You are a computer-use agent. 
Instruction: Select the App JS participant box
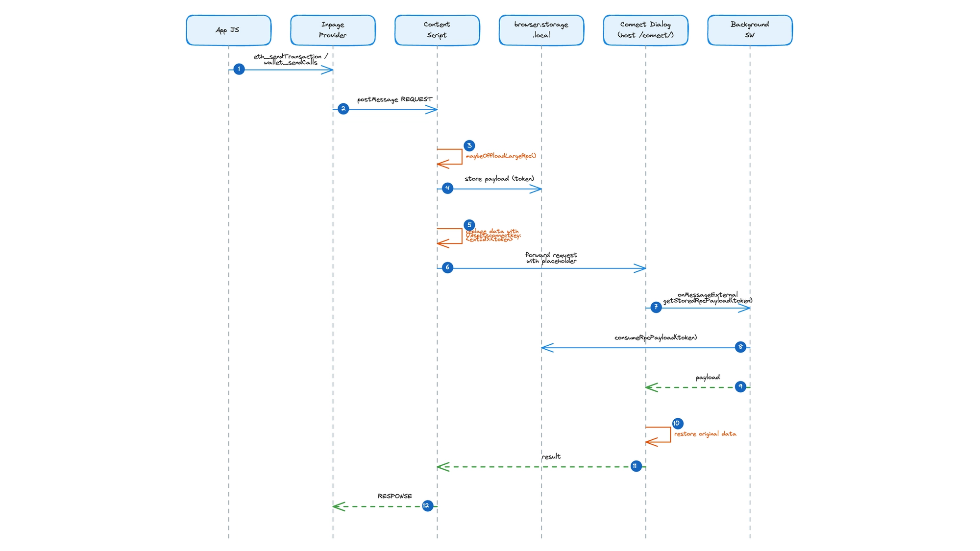[228, 30]
